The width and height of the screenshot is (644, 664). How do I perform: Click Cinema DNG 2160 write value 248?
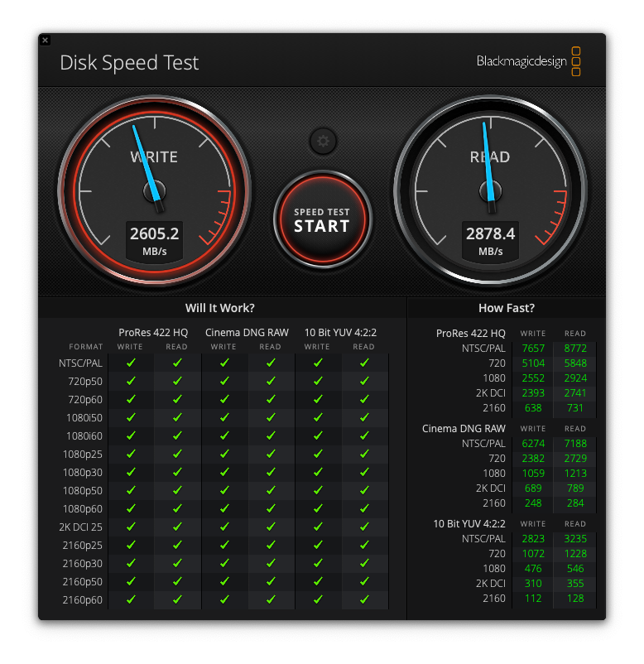[533, 503]
